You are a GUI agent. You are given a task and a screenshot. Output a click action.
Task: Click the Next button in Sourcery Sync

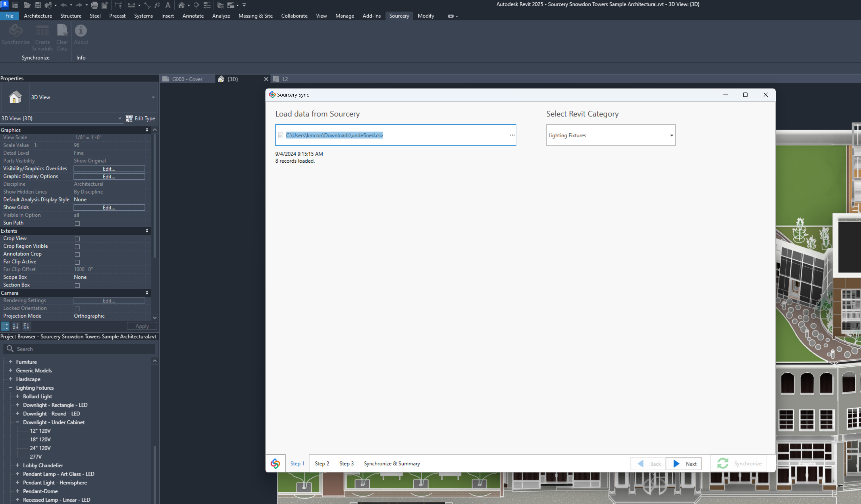(684, 464)
